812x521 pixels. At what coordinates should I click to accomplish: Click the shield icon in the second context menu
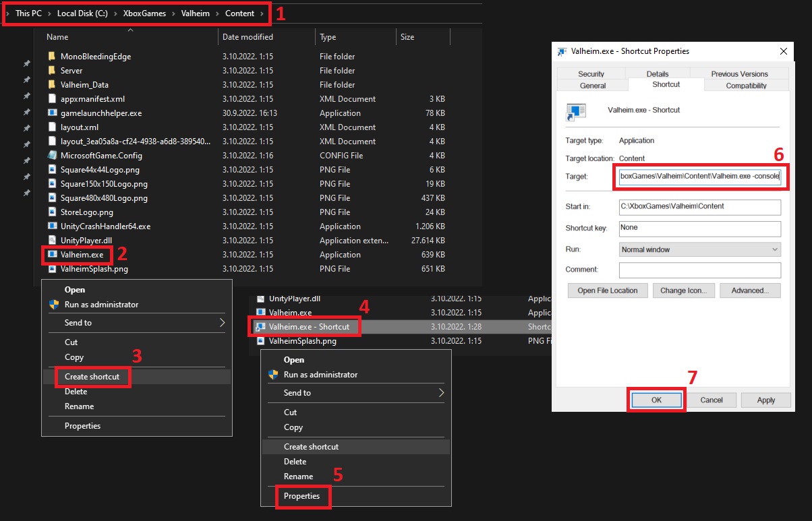pyautogui.click(x=273, y=375)
